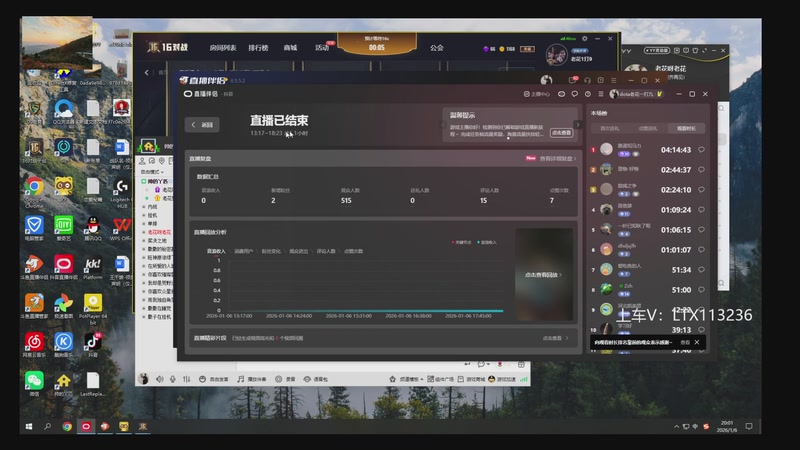Image resolution: width=800 pixels, height=450 pixels.
Task: Click speaker volume icon in YY bottom toolbar
Action: click(x=160, y=379)
